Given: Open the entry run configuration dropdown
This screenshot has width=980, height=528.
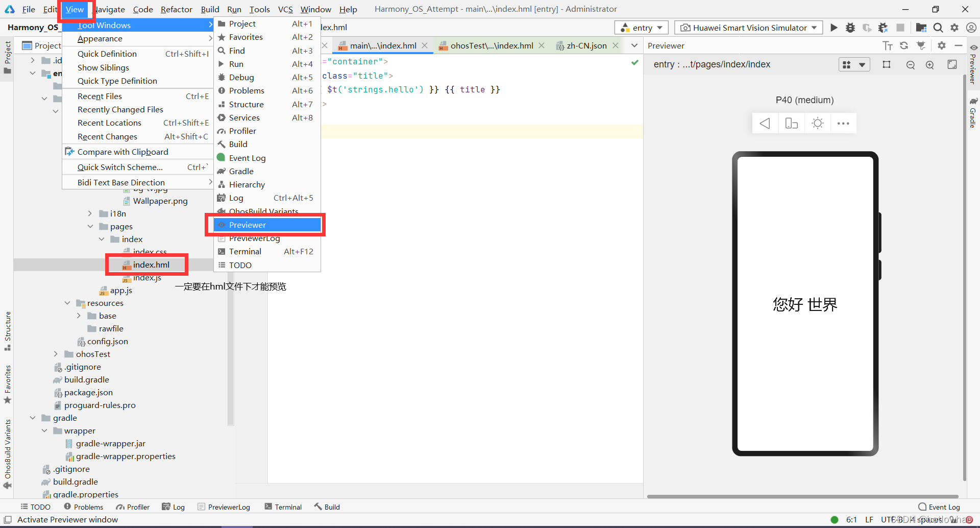Looking at the screenshot, I should 642,28.
